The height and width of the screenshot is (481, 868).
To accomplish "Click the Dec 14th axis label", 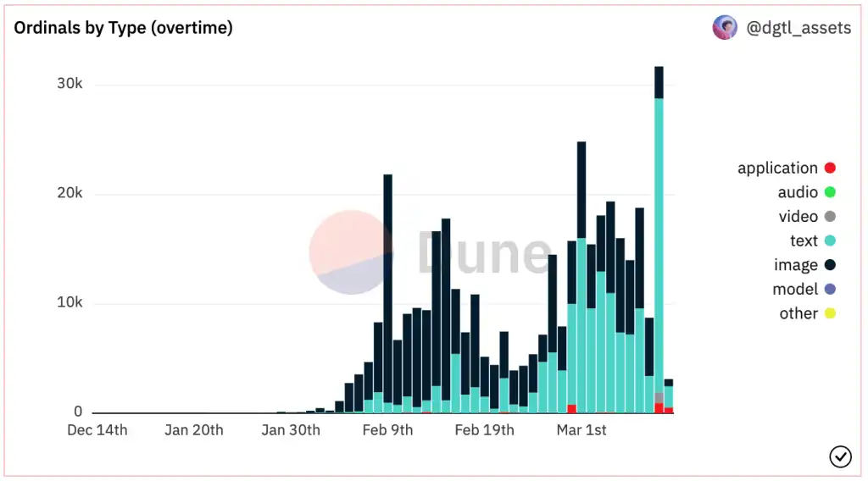I will (97, 430).
